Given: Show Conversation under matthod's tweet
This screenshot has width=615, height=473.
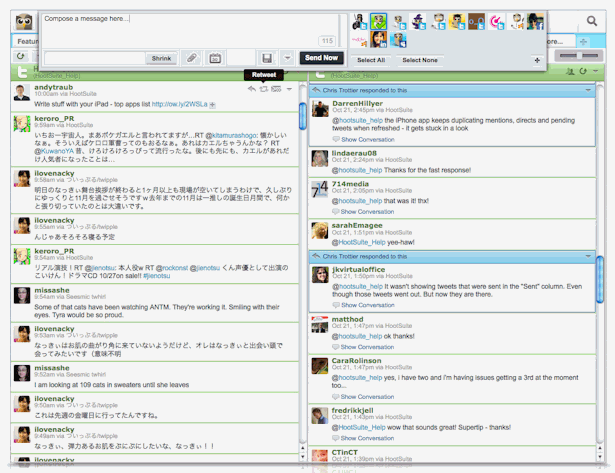Looking at the screenshot, I should coord(367,347).
